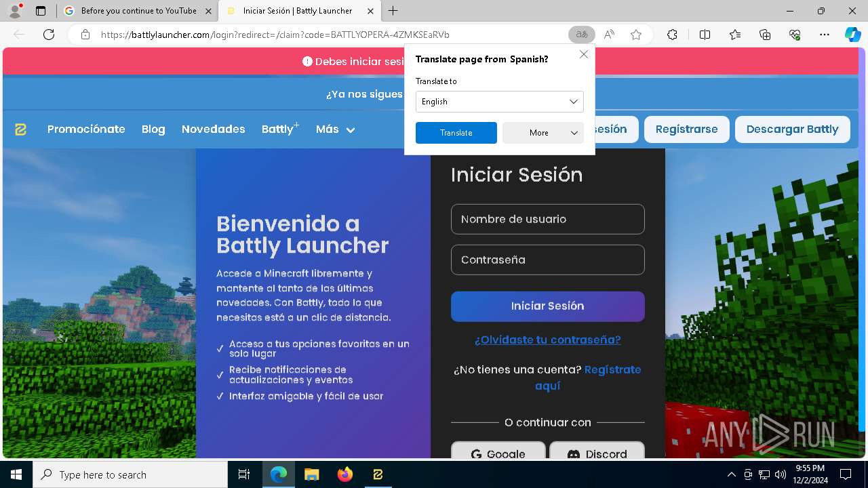Open Edge from the taskbar

(x=279, y=474)
